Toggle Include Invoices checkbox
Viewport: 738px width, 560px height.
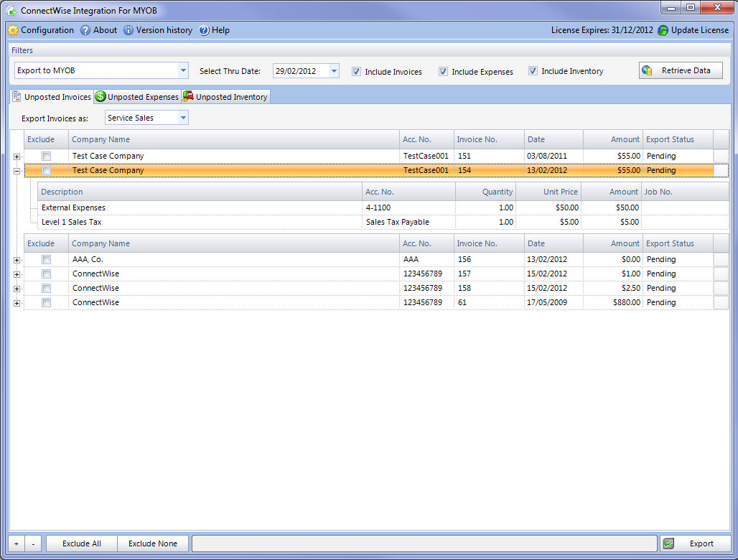pyautogui.click(x=356, y=72)
